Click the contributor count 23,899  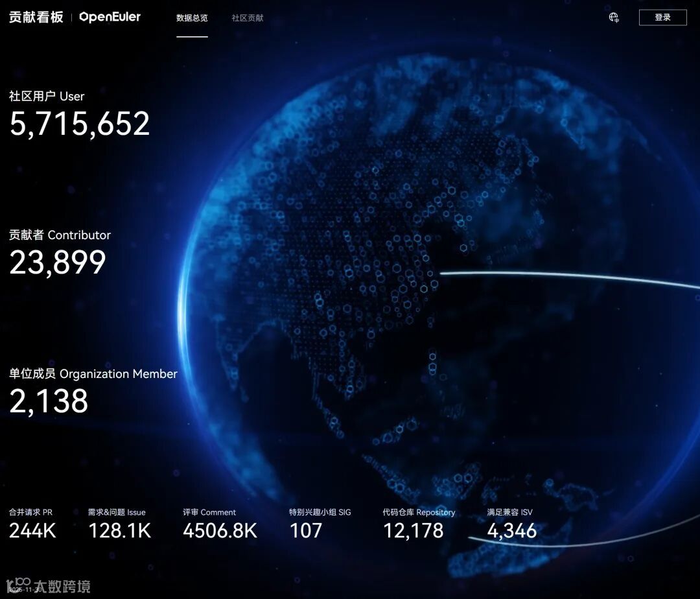[58, 263]
